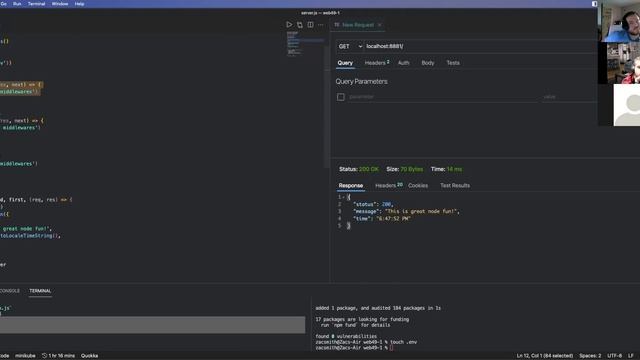
Task: Open the Cookies tab
Action: pos(418,186)
